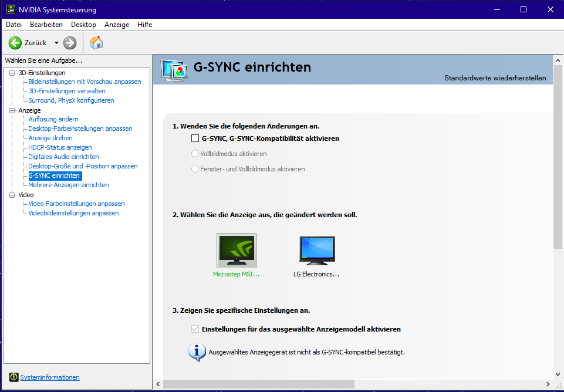Open Desktop-Größe und -Position anpassen

83,166
